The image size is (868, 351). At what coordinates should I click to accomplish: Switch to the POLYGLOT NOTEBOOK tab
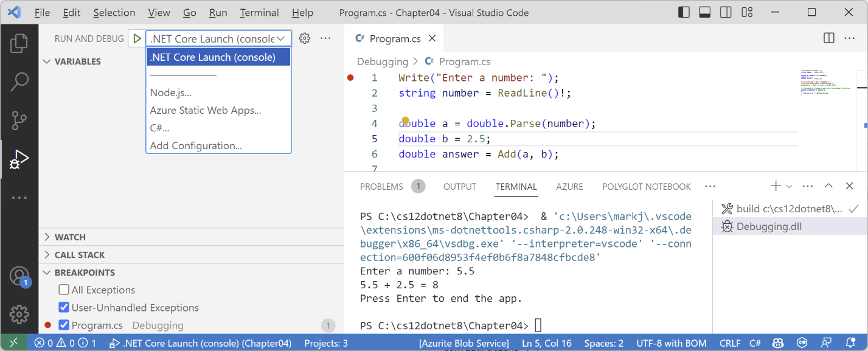[647, 186]
